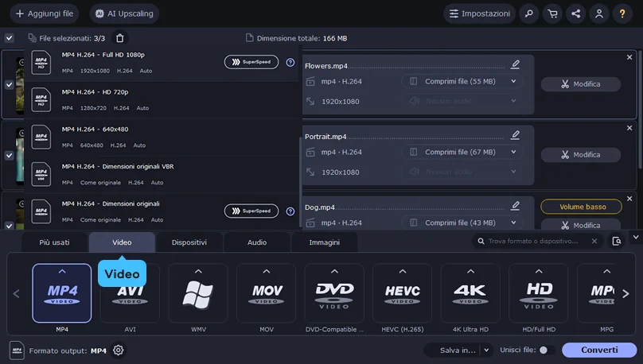This screenshot has height=364, width=643.
Task: Toggle the Flowers.mp4 file checkbox
Action: [9, 85]
